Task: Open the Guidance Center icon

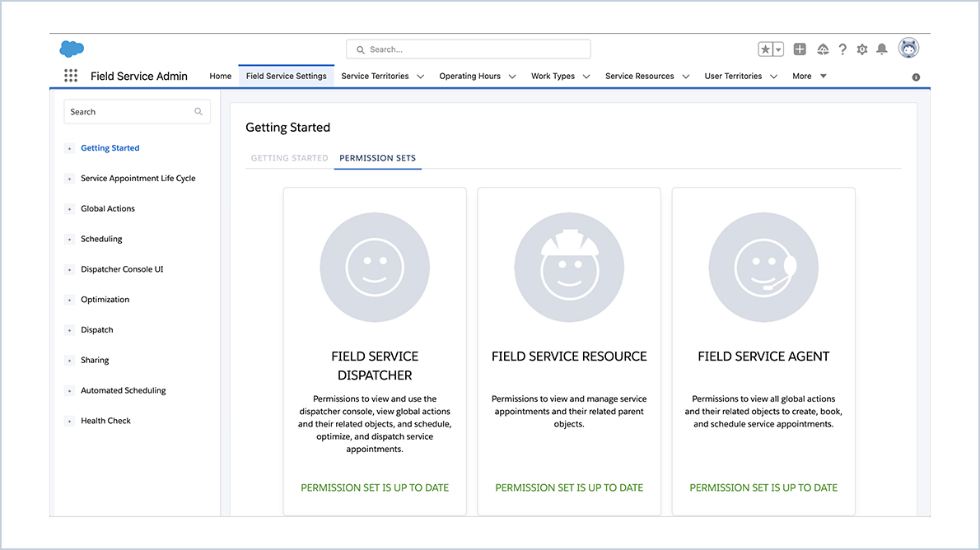Action: 822,49
